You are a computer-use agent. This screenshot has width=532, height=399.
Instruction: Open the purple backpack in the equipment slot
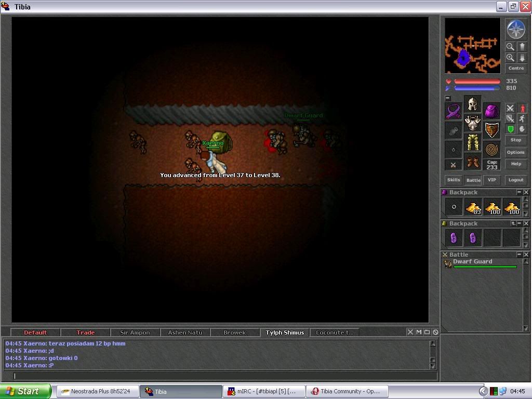[x=492, y=111]
